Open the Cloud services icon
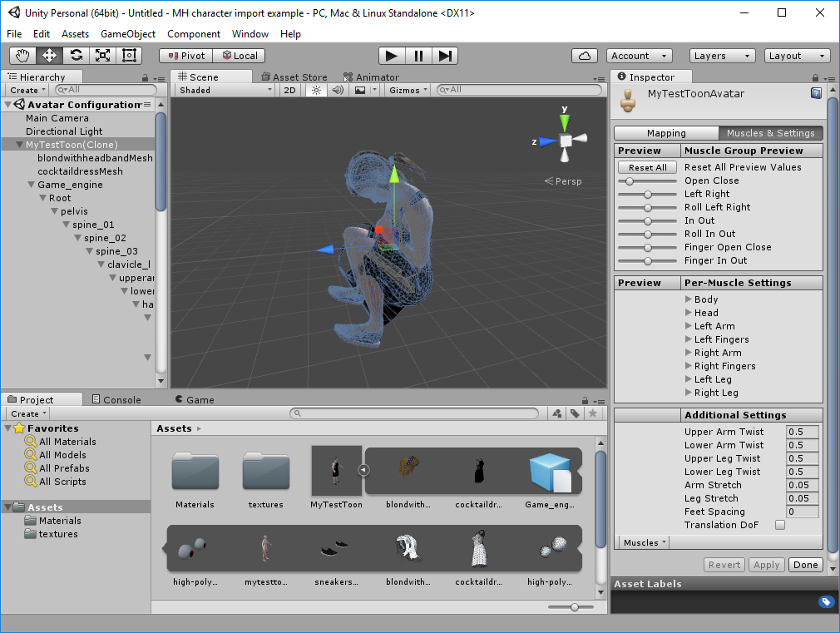 (585, 56)
